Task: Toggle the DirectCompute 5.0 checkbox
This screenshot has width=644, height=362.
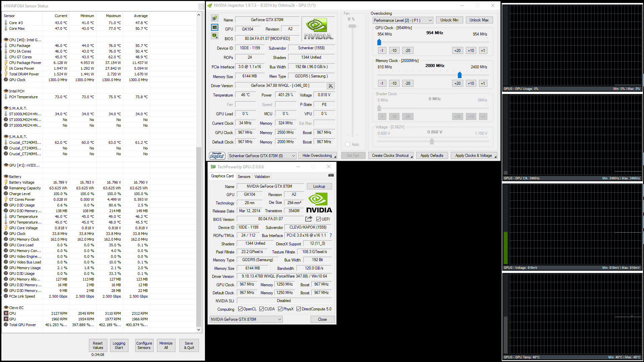Action: 299,309
